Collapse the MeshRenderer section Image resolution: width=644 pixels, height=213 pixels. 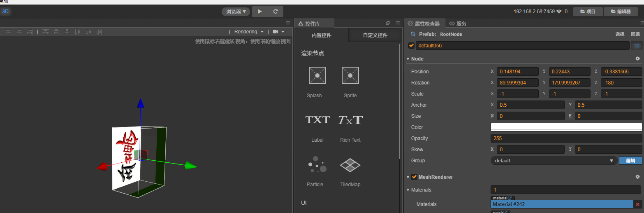[x=408, y=177]
